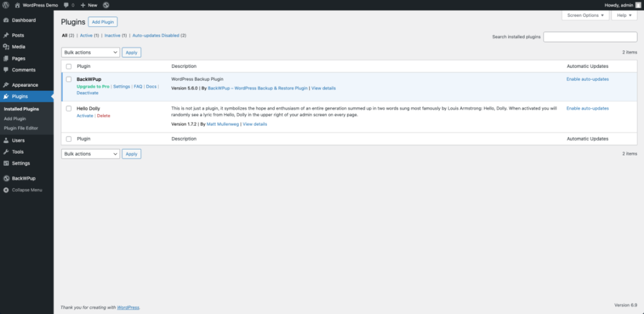Image resolution: width=644 pixels, height=314 pixels.
Task: Click the WordPress link in footer
Action: pyautogui.click(x=128, y=307)
